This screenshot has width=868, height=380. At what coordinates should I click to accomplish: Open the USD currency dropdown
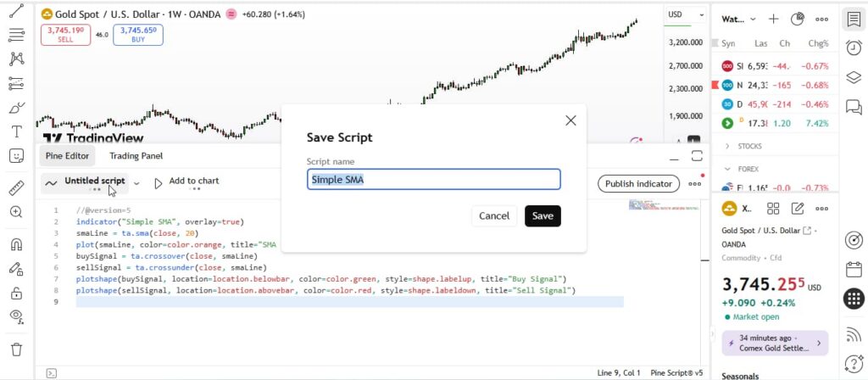click(686, 14)
